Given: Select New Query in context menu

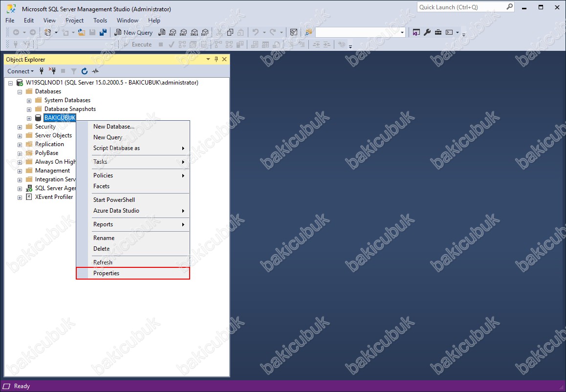Looking at the screenshot, I should click(x=133, y=137).
